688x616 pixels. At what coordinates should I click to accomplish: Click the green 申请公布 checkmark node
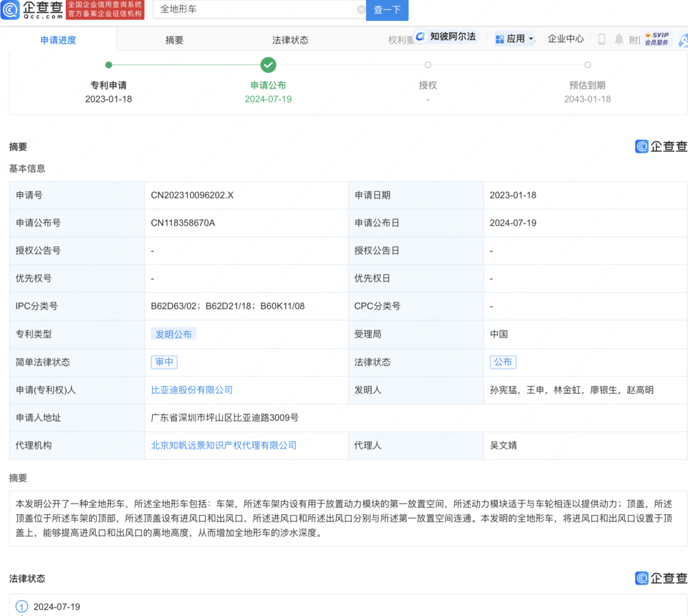click(x=267, y=64)
